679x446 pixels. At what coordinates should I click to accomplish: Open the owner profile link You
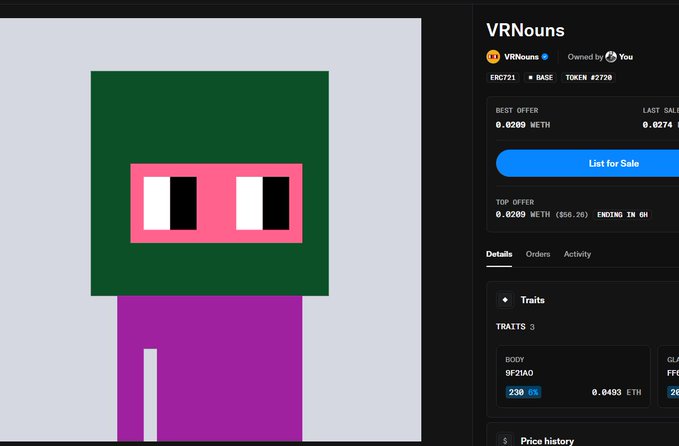tap(626, 57)
